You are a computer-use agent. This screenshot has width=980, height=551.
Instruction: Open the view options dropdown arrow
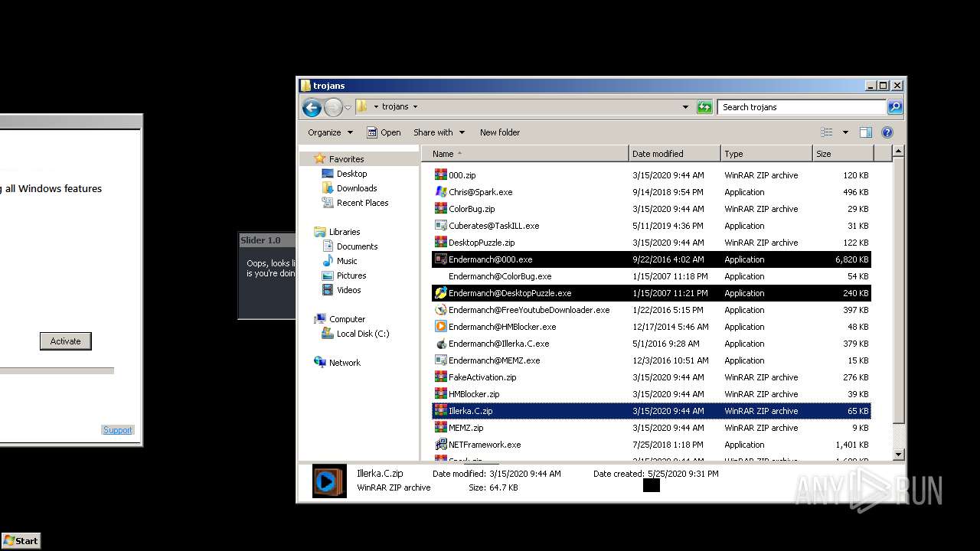click(x=845, y=132)
